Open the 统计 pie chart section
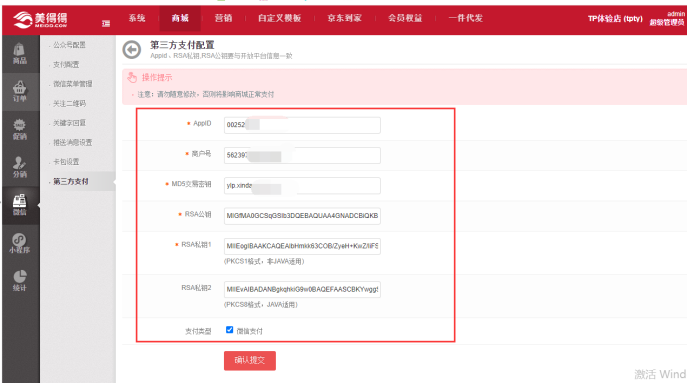This screenshot has height=383, width=688. 20,281
